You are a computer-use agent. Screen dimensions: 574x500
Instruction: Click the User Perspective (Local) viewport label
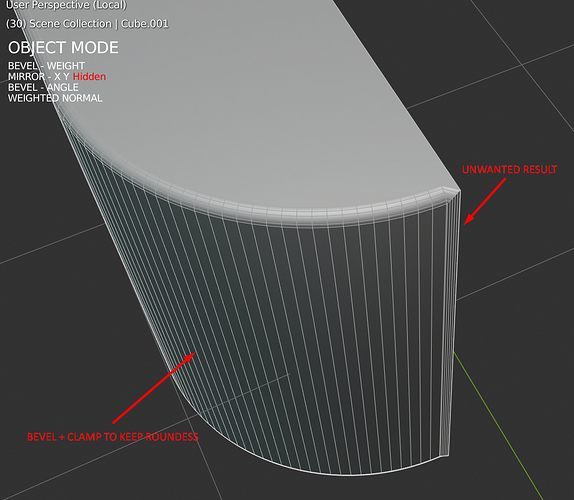(66, 5)
